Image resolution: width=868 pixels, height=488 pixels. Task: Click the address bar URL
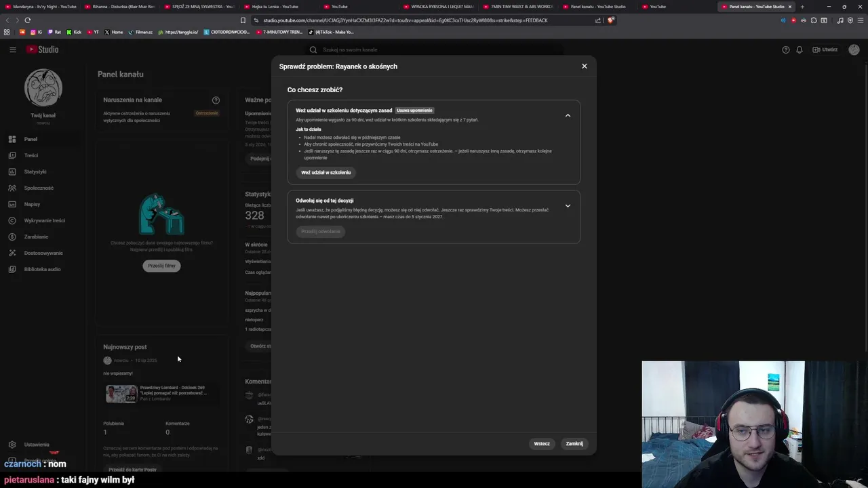[405, 20]
